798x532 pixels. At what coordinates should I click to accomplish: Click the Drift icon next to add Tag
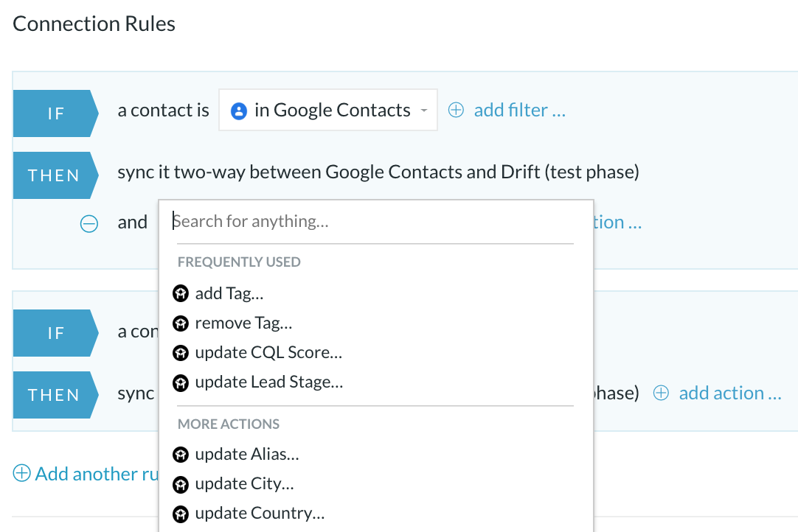click(x=181, y=293)
